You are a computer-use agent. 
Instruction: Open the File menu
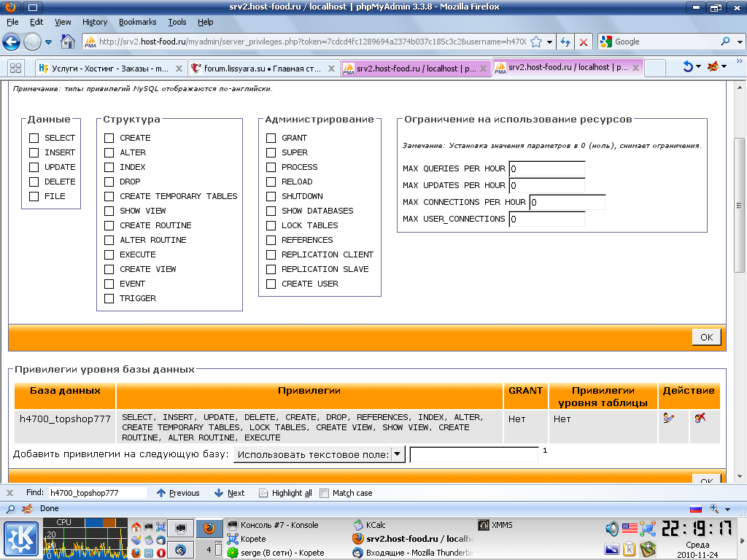12,22
